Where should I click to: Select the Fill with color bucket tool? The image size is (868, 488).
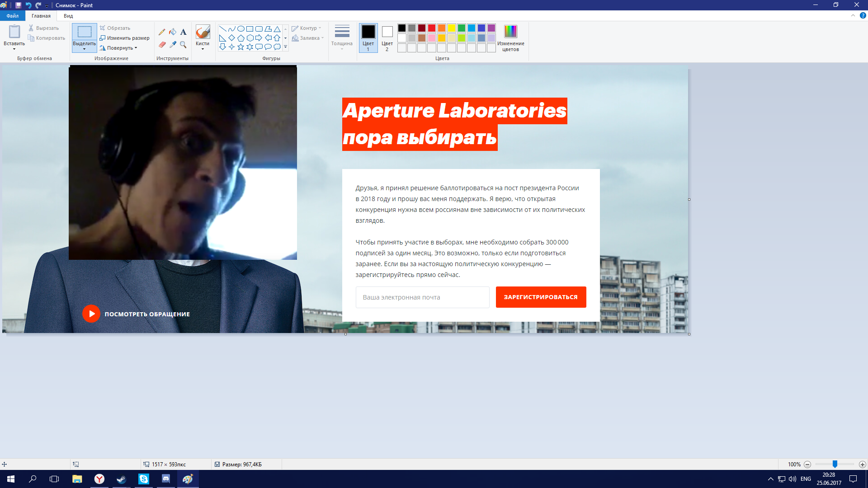tap(173, 32)
